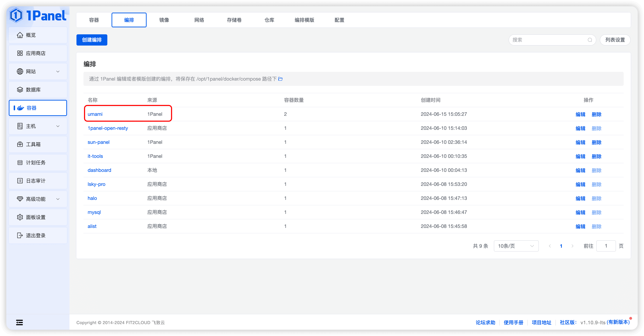This screenshot has height=336, width=644.
Task: Click the 面板设置 gear icon
Action: click(x=20, y=217)
